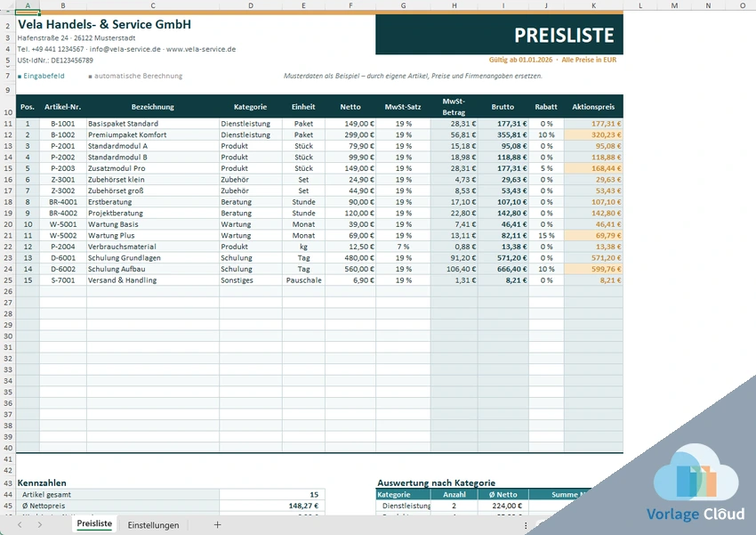Select the Preisliste sheet tab
This screenshot has width=756, height=535.
coord(94,524)
